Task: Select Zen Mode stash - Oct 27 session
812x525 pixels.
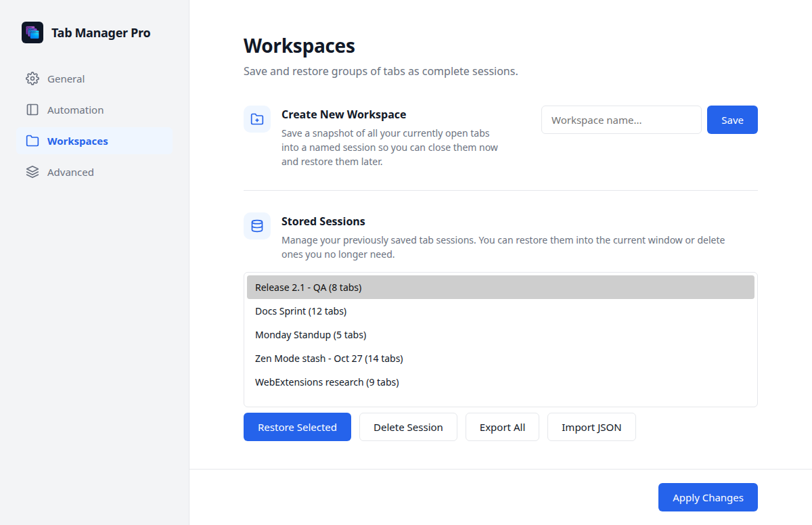Action: tap(501, 358)
